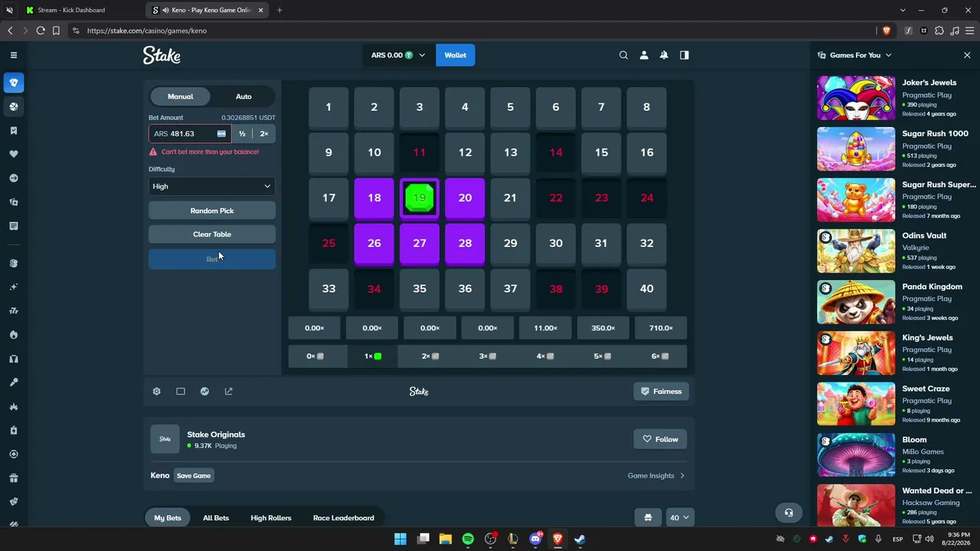This screenshot has height=551, width=980.
Task: Click the Brave Shields icon
Action: click(x=887, y=31)
